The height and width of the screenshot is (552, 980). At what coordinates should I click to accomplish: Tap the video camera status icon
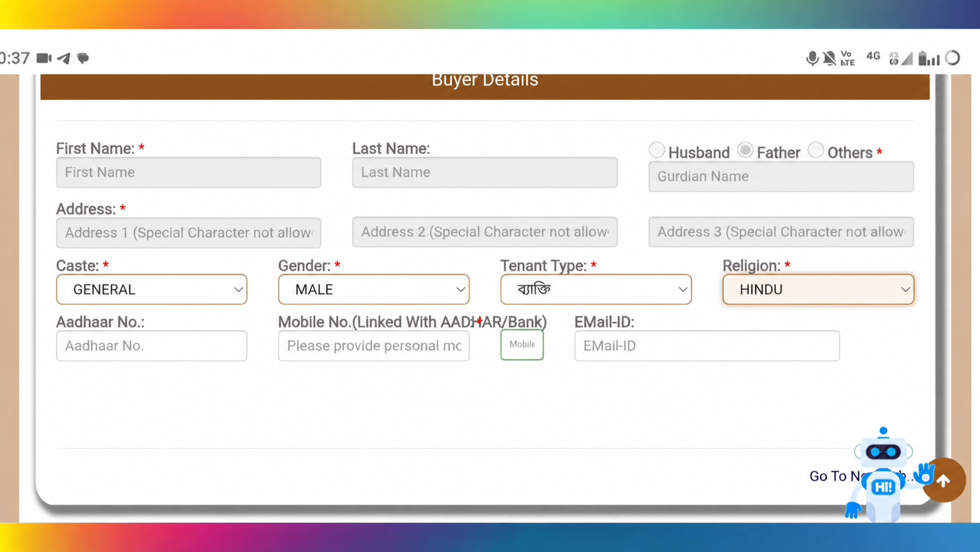point(44,58)
